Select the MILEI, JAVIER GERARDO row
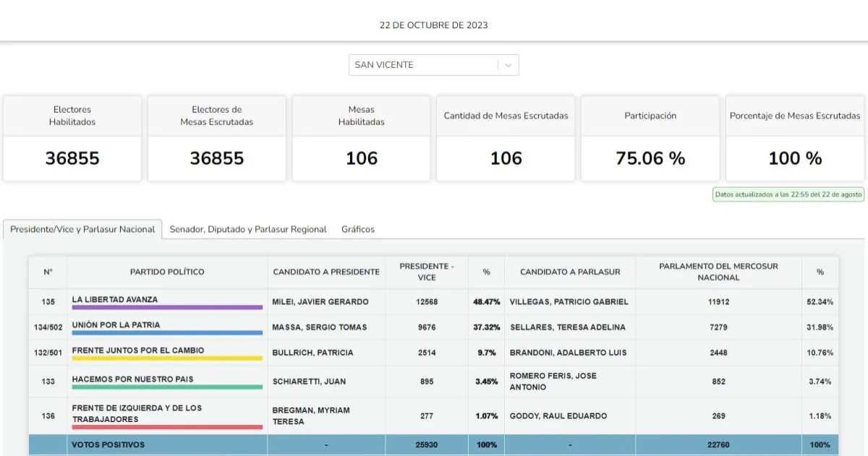Image resolution: width=868 pixels, height=456 pixels. tap(434, 301)
